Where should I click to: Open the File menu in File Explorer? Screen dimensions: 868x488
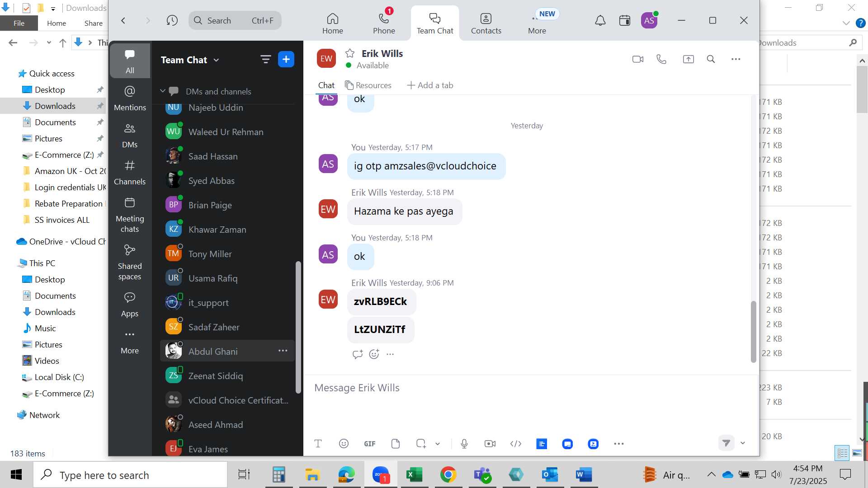click(x=19, y=23)
